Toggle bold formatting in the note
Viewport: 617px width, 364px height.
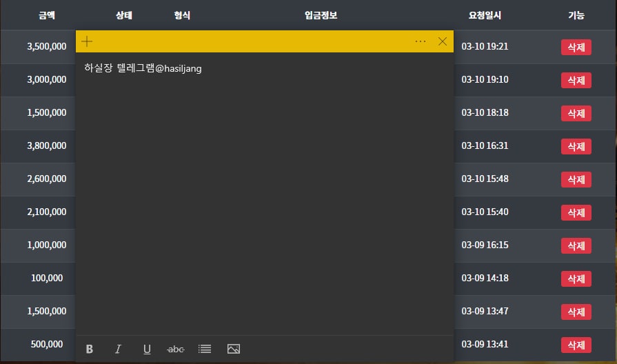pos(90,349)
